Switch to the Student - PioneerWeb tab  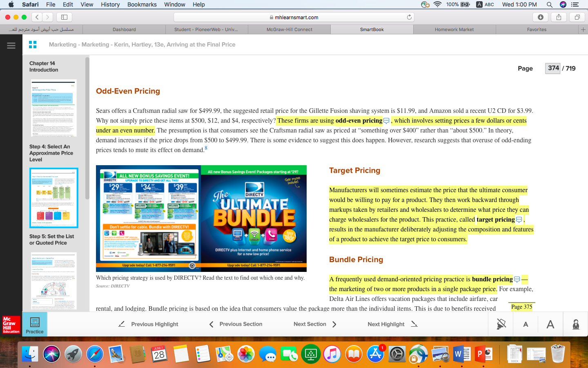206,29
